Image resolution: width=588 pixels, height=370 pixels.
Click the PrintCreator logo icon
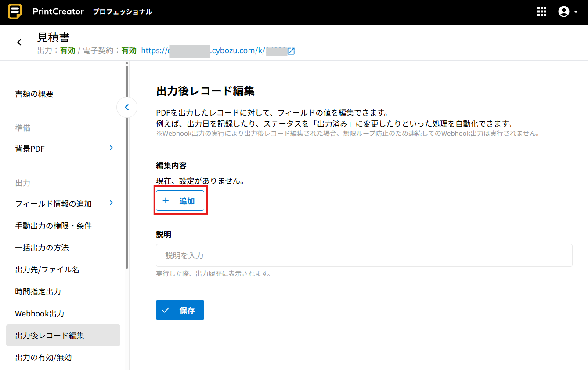click(x=15, y=12)
